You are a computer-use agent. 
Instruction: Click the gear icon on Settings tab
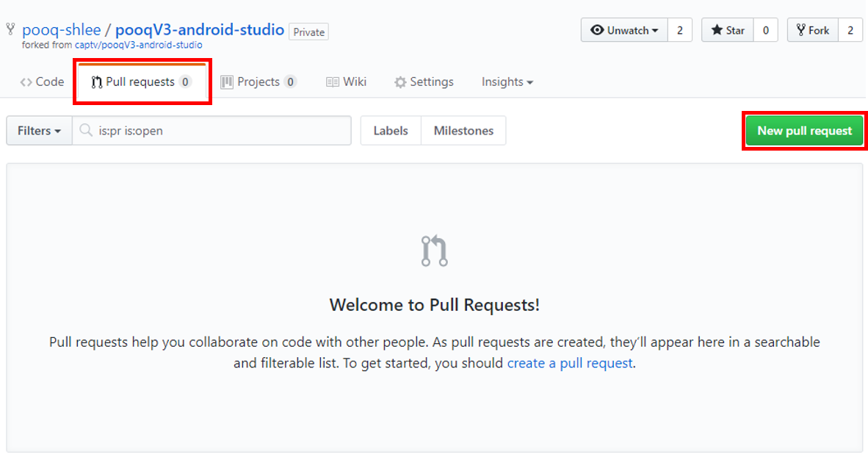[x=400, y=82]
